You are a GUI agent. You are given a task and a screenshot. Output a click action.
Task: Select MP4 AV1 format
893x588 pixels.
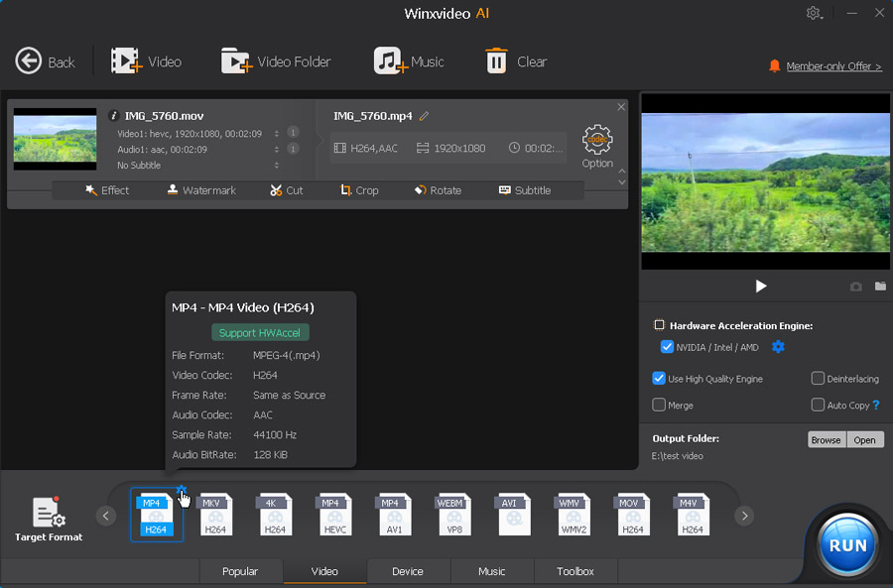[394, 516]
